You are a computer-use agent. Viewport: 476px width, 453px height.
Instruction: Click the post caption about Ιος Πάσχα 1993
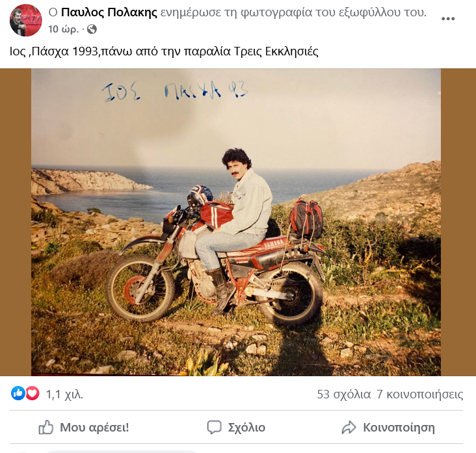[164, 51]
